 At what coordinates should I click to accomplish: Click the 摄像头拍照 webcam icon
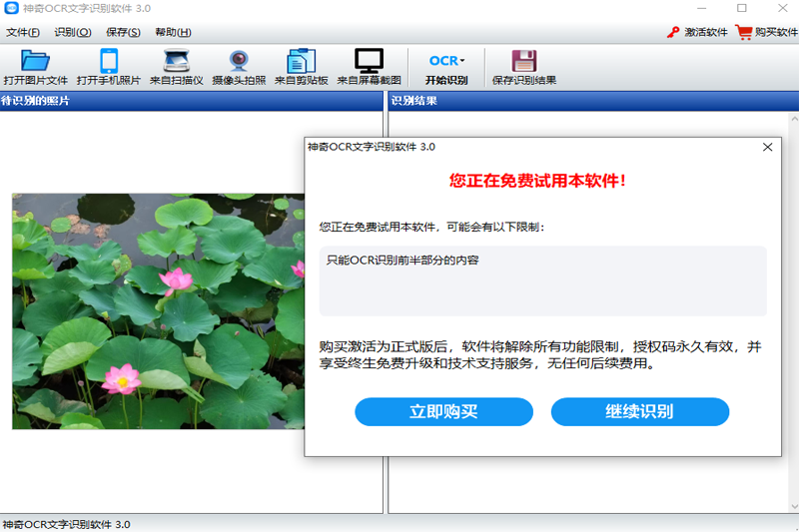coord(239,60)
